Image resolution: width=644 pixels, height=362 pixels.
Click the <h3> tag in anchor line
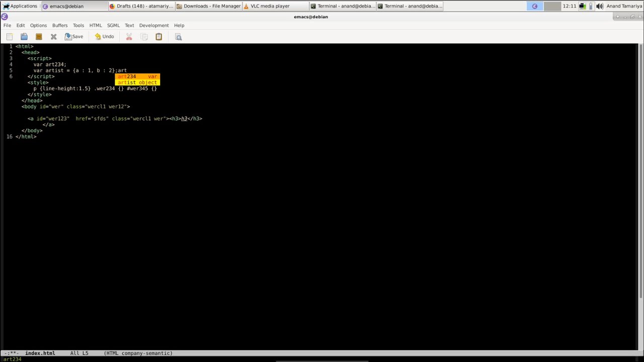175,119
